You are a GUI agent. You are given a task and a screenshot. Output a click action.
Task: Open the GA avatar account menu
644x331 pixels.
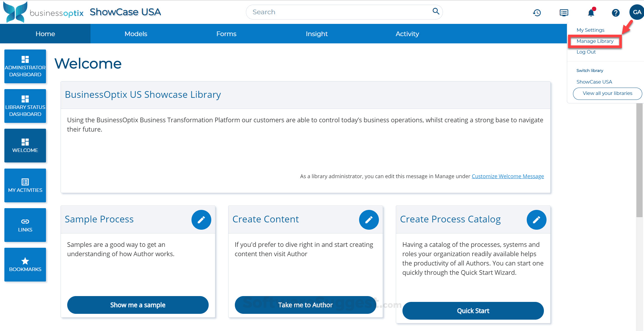coord(637,12)
